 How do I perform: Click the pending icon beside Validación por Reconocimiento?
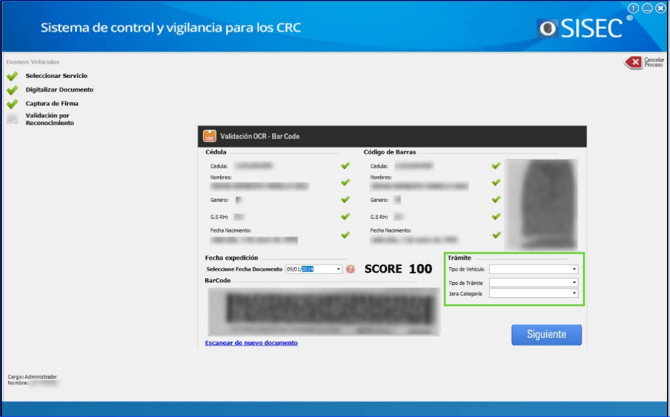coord(12,118)
